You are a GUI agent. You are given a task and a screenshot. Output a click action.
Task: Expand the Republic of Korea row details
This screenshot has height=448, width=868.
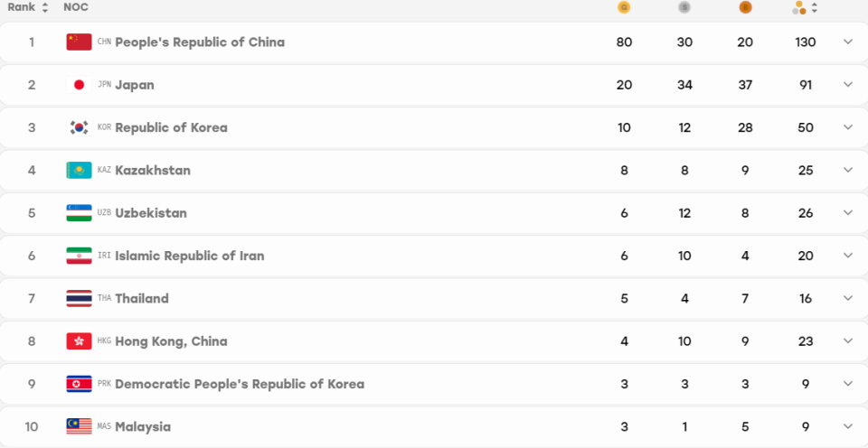click(x=847, y=127)
